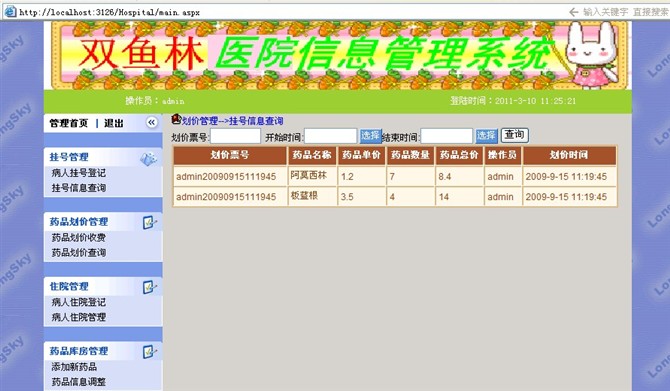Click the 划价管理-->挂号信息查询 breadcrumb text
Screen dimensions: 670x391
click(233, 121)
